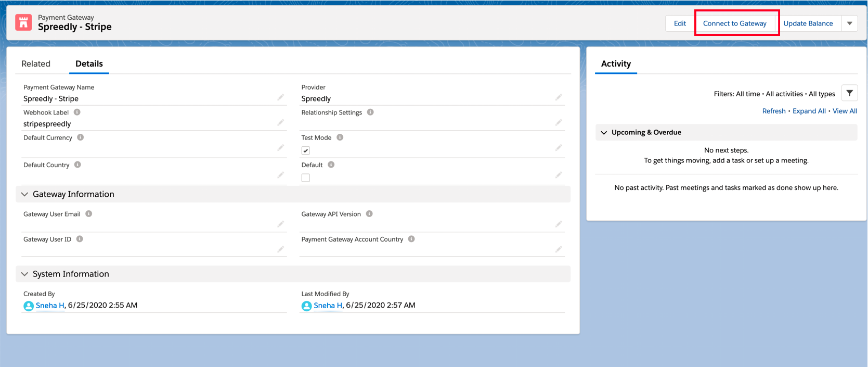
Task: Click the '6/25/2020 2:57 AM' modified date
Action: [380, 305]
